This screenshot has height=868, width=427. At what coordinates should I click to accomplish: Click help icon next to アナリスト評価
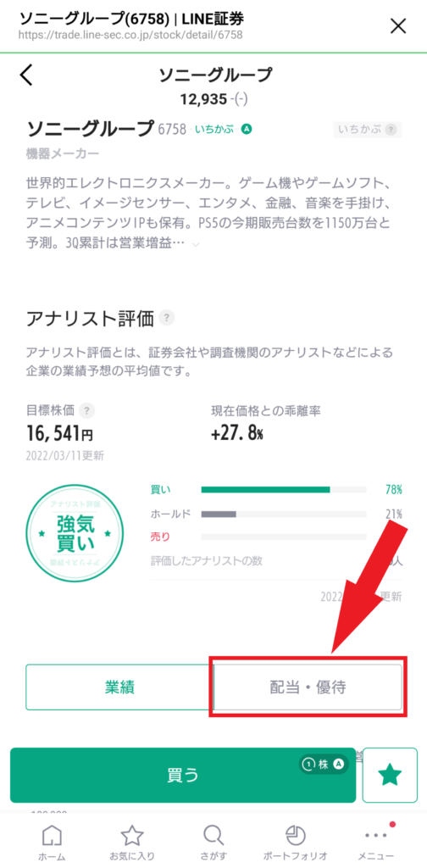pos(167,319)
